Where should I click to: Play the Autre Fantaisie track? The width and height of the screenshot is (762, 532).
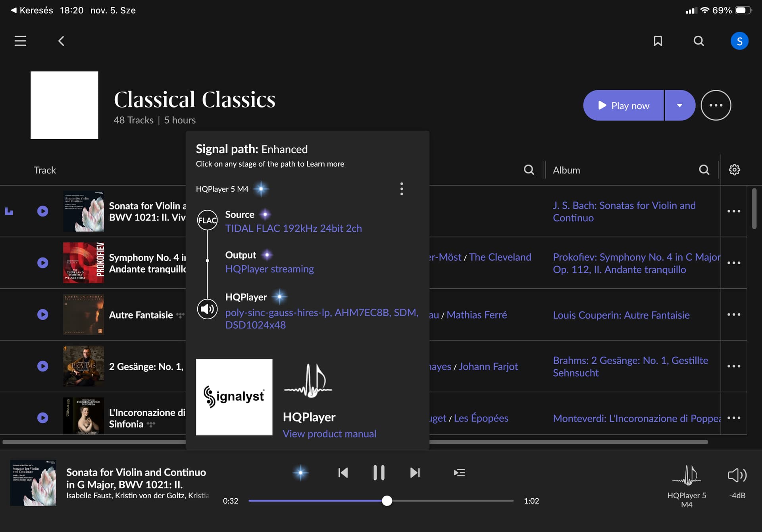tap(43, 315)
